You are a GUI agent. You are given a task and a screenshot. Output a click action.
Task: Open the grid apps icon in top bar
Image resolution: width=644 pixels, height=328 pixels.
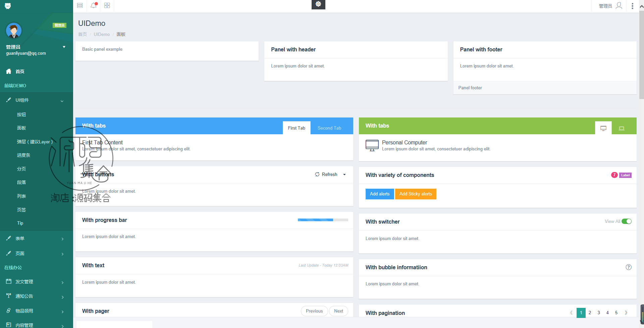coord(107,5)
